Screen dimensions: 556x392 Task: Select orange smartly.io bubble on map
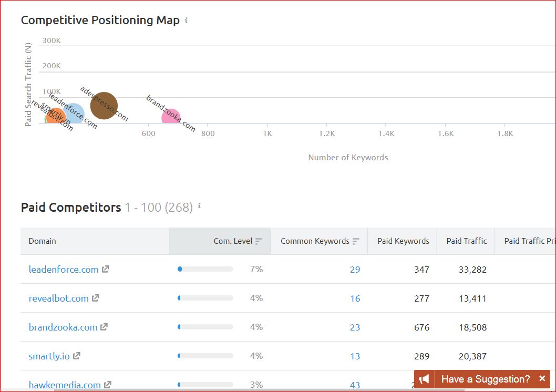(56, 116)
